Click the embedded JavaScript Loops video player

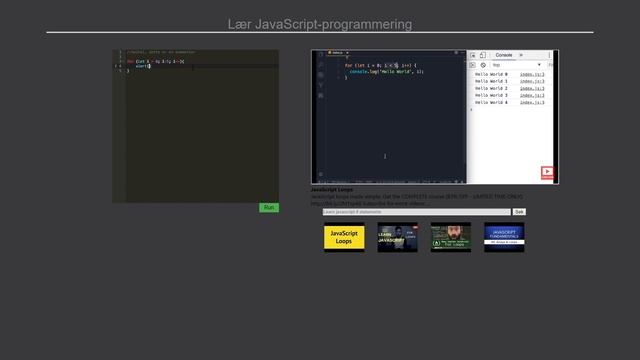[435, 117]
